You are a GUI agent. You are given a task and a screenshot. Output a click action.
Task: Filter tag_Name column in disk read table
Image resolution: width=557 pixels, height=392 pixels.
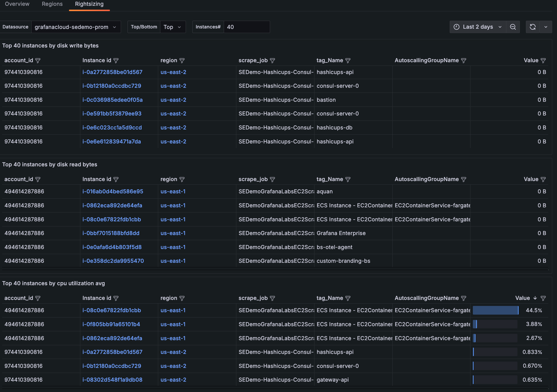(348, 180)
